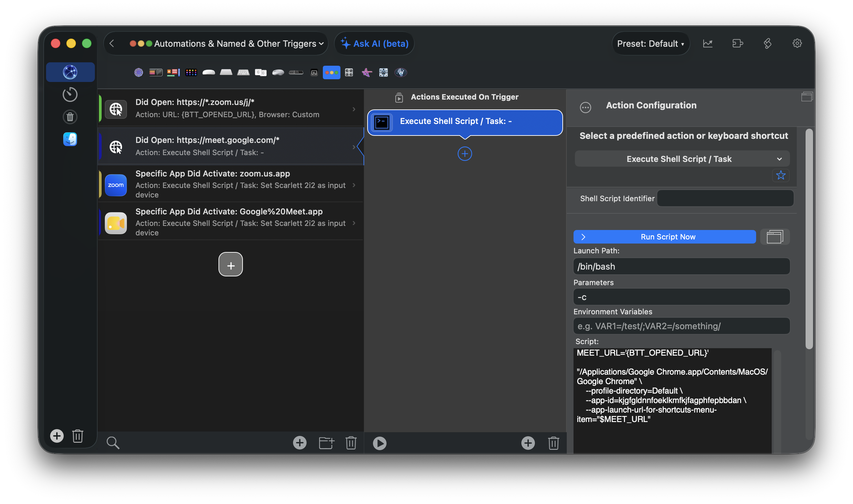This screenshot has height=504, width=853.
Task: Select Specific App Did Activate: Google%20Meet.app trigger
Action: (231, 222)
